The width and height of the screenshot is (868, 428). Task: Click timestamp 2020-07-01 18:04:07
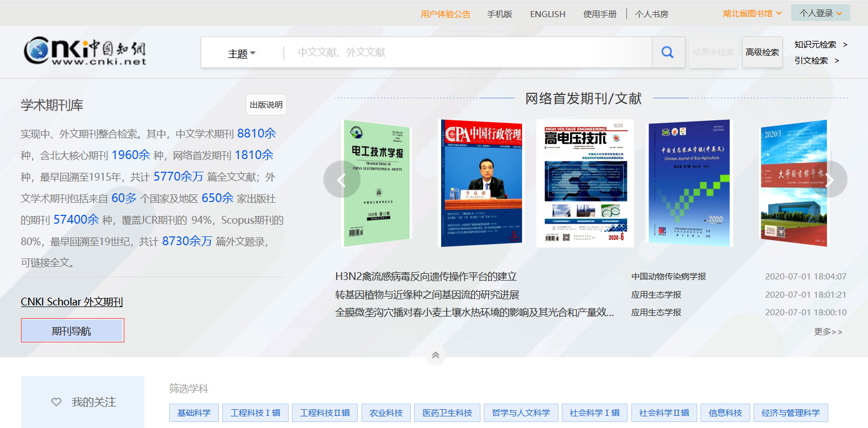[x=806, y=277]
